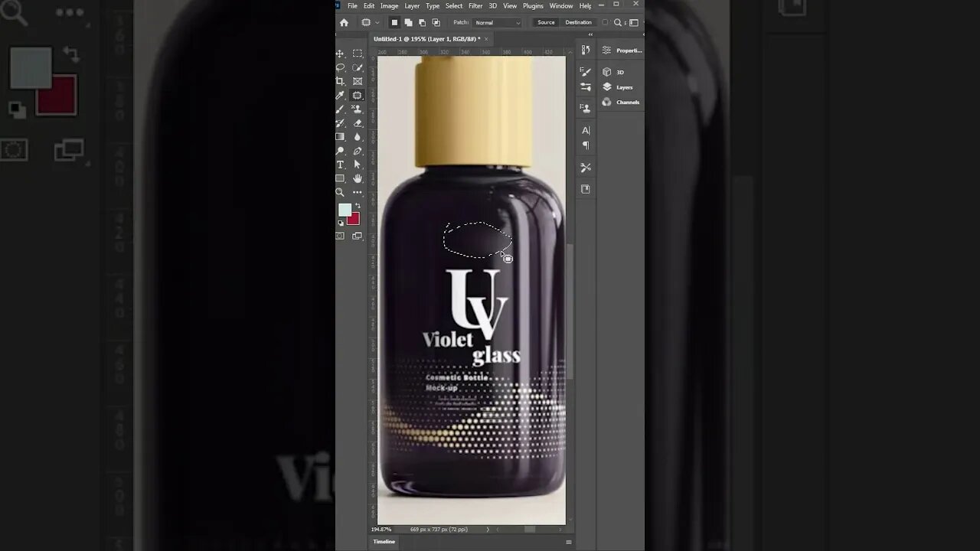980x551 pixels.
Task: Select the Frame tool
Action: 358,81
